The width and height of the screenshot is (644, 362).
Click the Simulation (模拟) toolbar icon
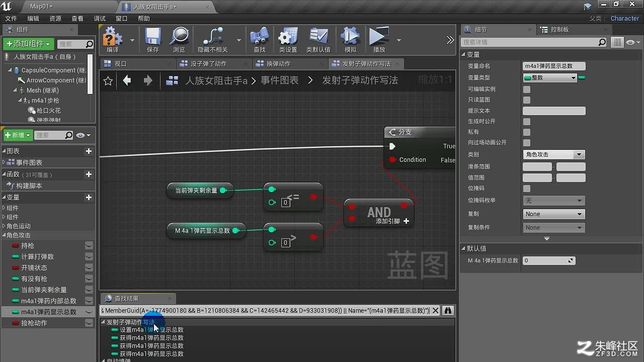point(351,40)
